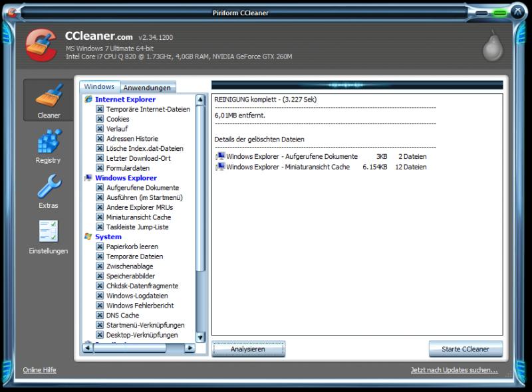Click the '6,01MB entfernt.' result line
The image size is (532, 392).
pyautogui.click(x=240, y=116)
